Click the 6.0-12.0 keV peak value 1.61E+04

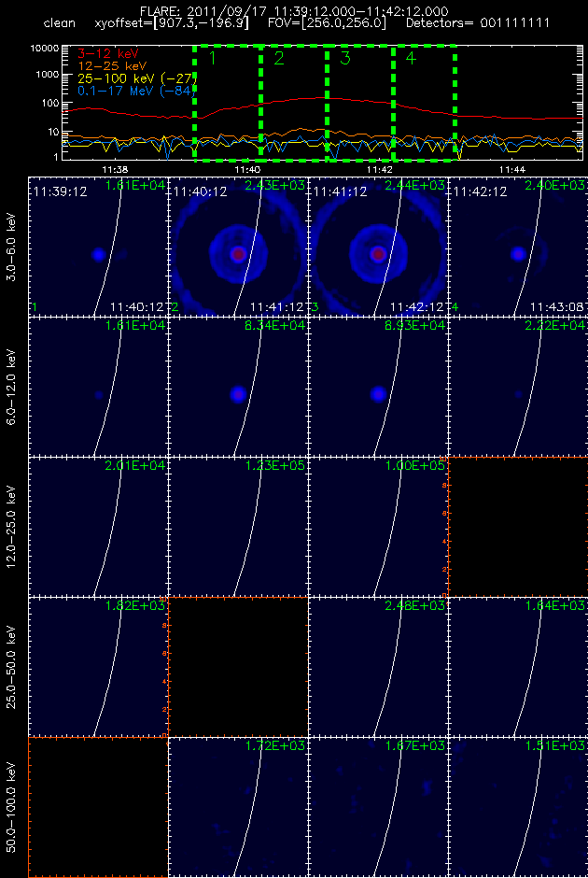click(x=134, y=325)
